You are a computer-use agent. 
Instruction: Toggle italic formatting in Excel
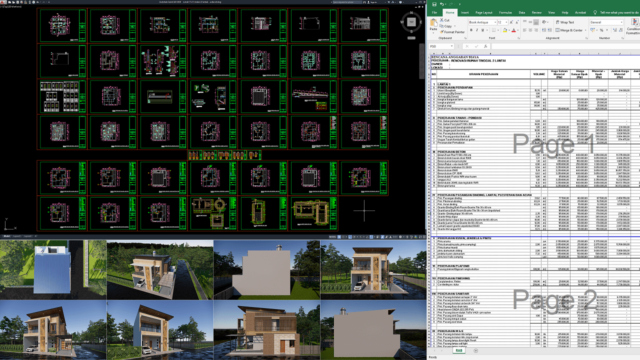(477, 30)
